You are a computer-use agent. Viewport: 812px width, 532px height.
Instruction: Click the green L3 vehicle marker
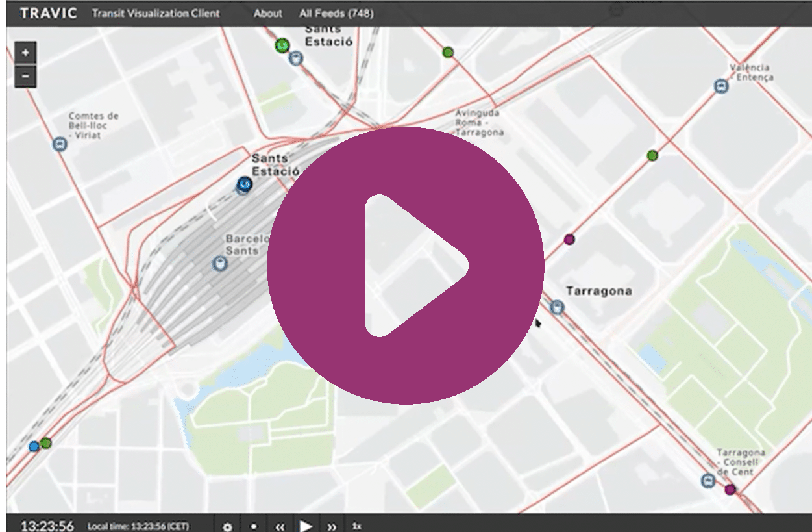click(282, 45)
